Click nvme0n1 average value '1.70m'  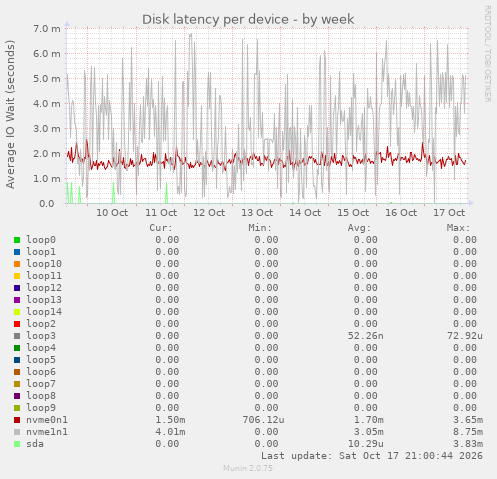[369, 420]
